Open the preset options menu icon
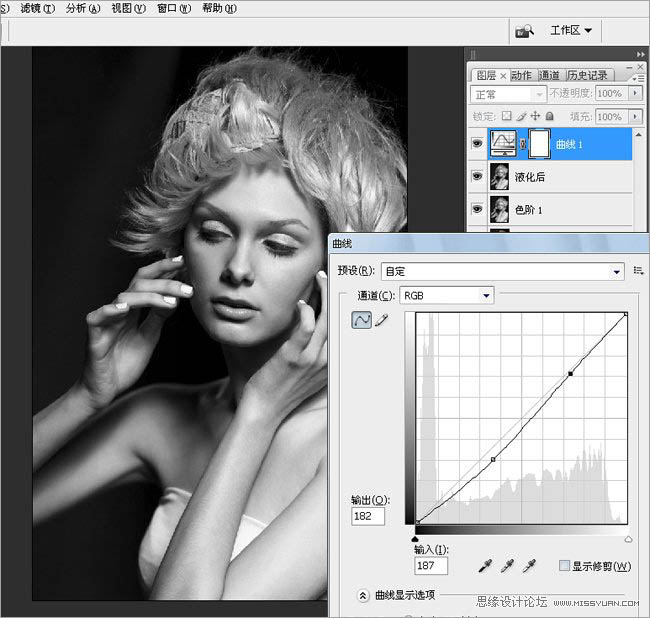 (x=638, y=270)
